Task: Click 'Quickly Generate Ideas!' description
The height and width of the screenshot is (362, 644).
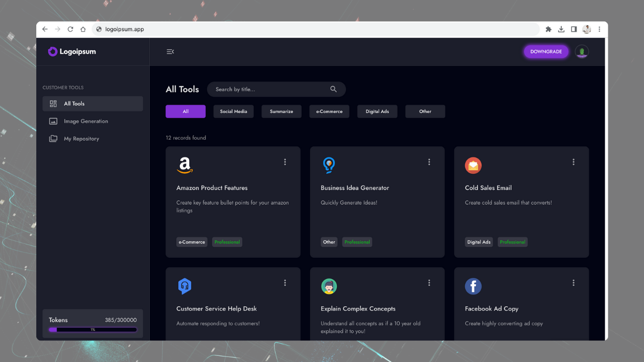Action: pyautogui.click(x=349, y=202)
